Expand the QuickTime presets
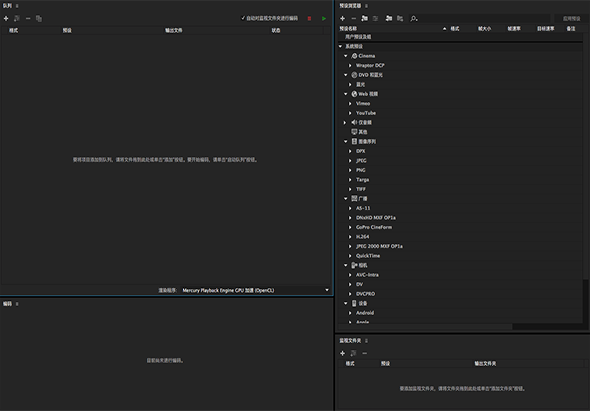 coord(350,256)
